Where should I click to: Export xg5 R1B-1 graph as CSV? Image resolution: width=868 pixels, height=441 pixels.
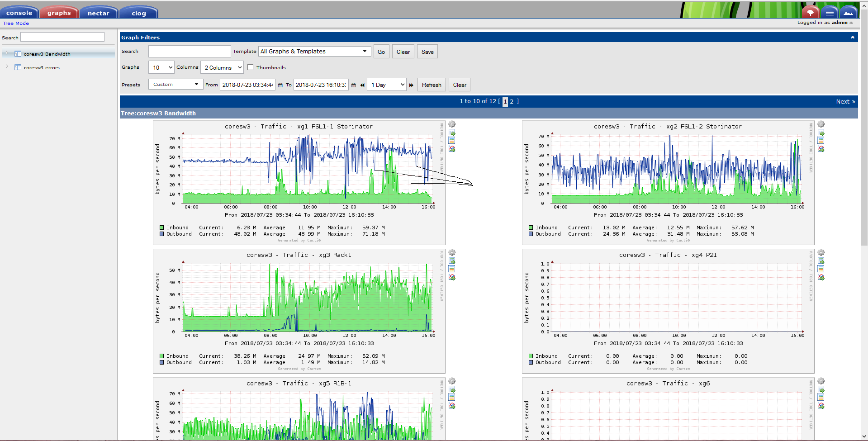[452, 389]
